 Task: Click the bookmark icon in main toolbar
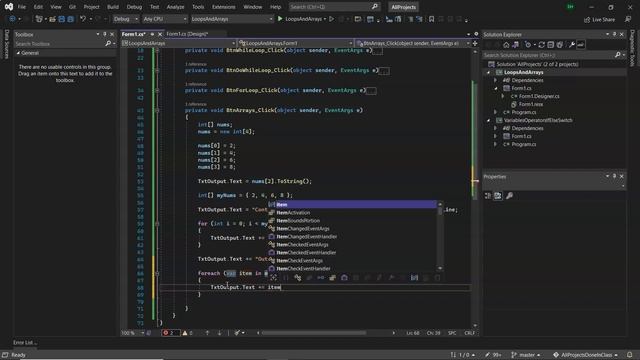click(x=431, y=19)
